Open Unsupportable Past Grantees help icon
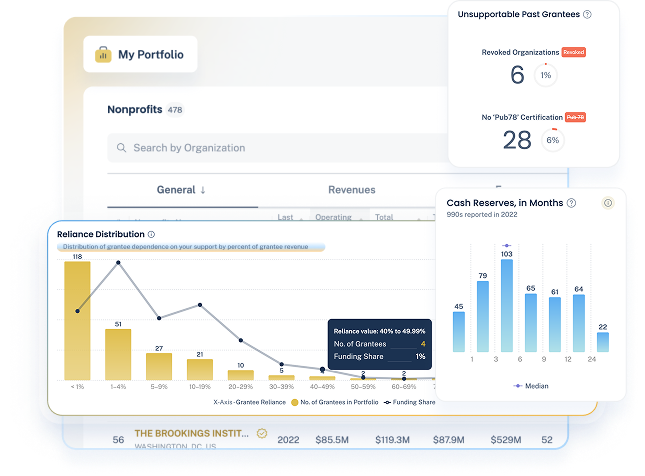Screen dimensions: 645x476 click(587, 14)
